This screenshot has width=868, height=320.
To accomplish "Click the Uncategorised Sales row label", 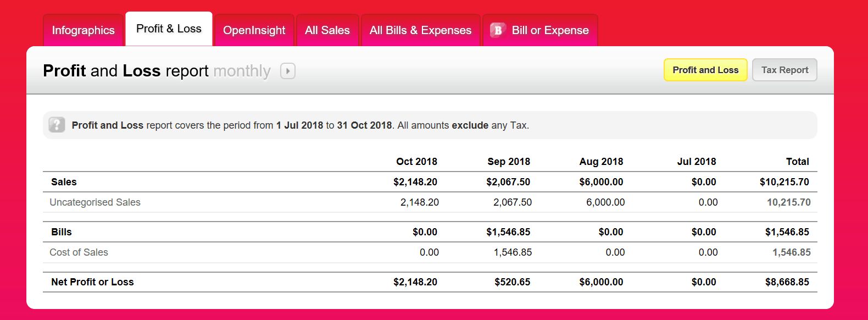I will 95,202.
